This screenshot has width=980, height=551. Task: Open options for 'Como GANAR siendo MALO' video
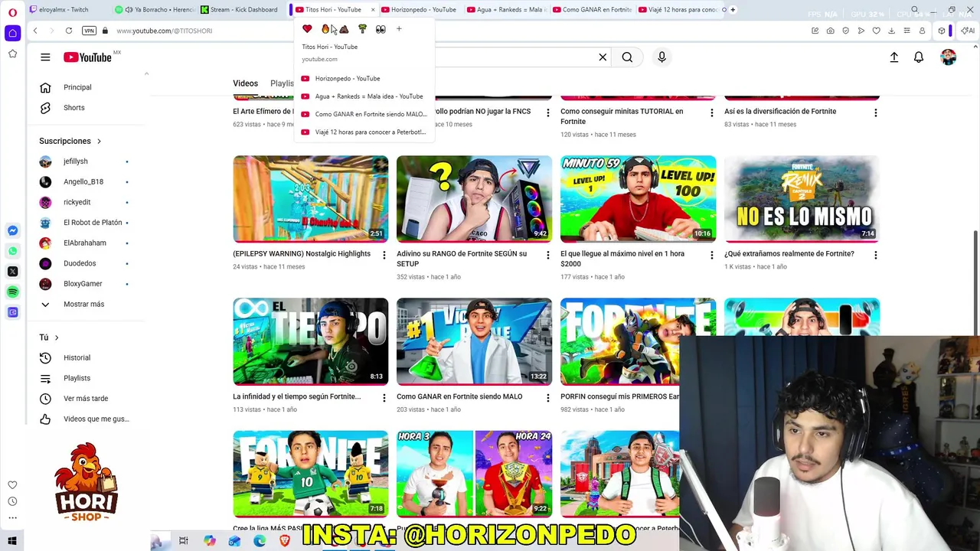click(547, 398)
